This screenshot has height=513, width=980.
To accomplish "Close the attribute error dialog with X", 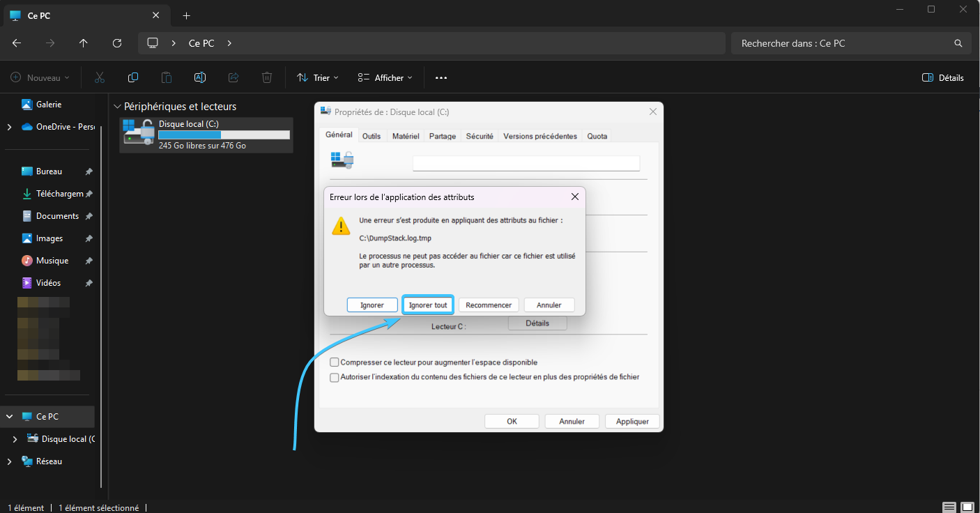I will tap(575, 197).
